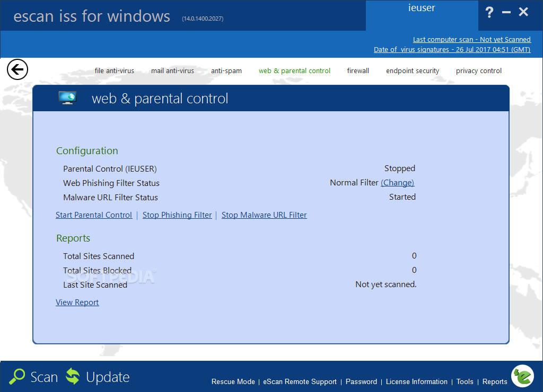Image resolution: width=543 pixels, height=392 pixels.
Task: Open the firewall tab
Action: 358,70
